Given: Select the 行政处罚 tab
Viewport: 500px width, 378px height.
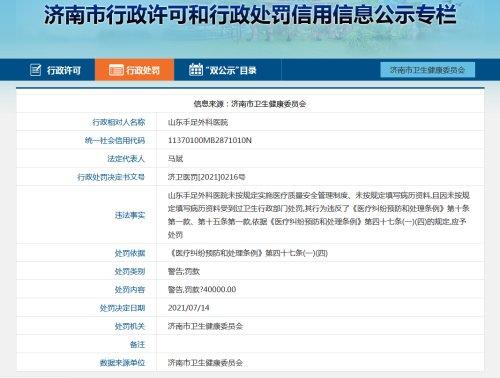Looking at the screenshot, I should coord(134,70).
